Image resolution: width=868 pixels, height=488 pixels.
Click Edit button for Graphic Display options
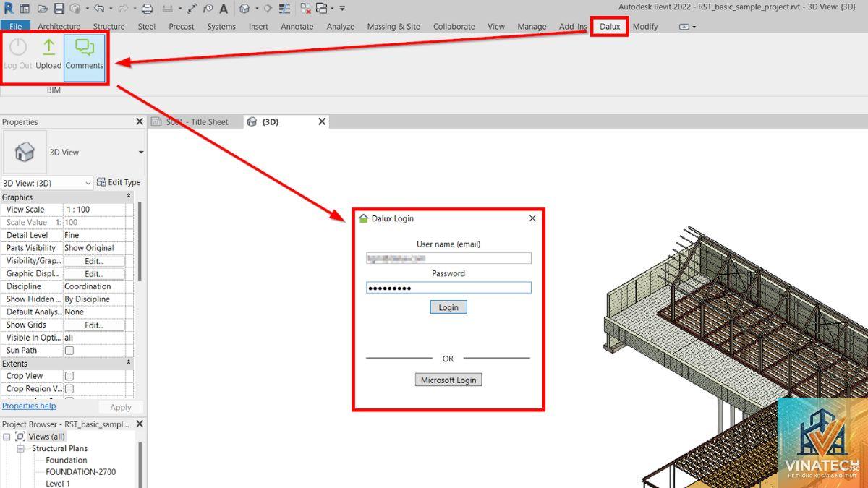94,274
